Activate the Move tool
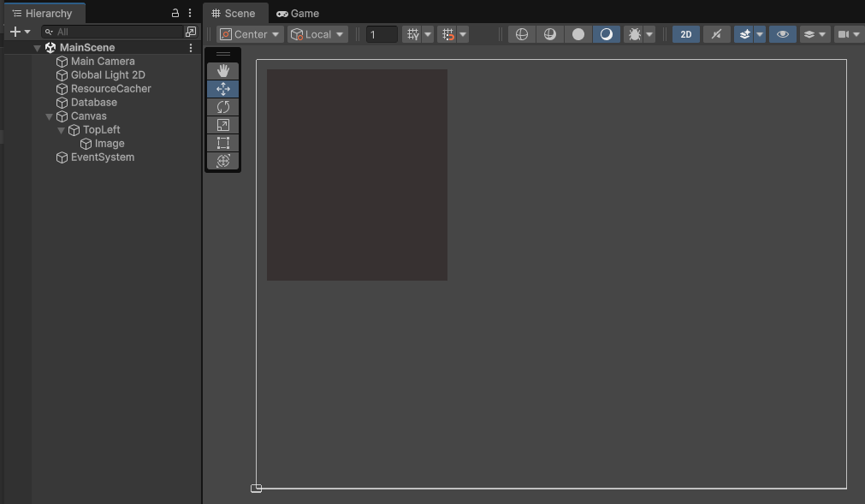Viewport: 865px width, 504px height. [x=223, y=89]
